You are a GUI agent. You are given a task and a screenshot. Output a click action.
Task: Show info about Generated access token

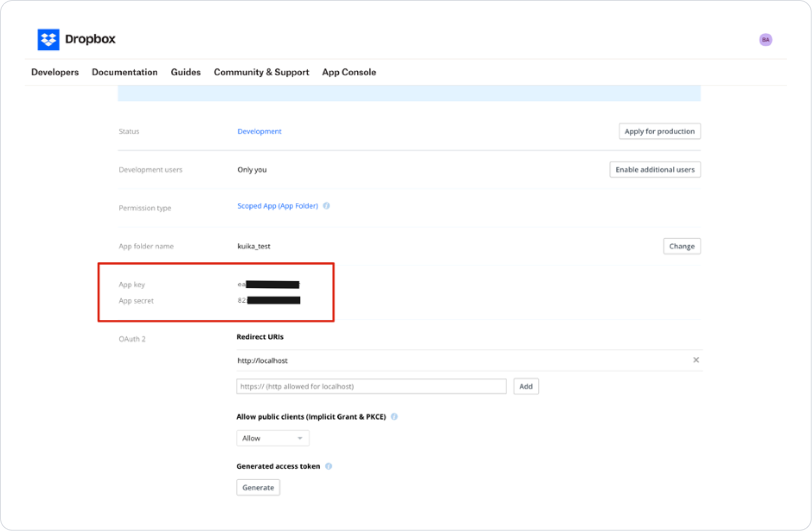(329, 466)
